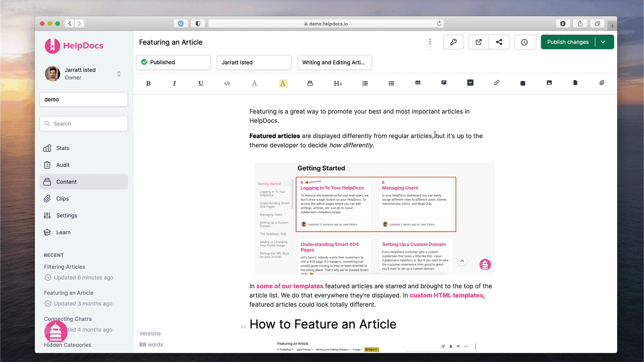Click the Publish changes button
The image size is (644, 362).
568,42
